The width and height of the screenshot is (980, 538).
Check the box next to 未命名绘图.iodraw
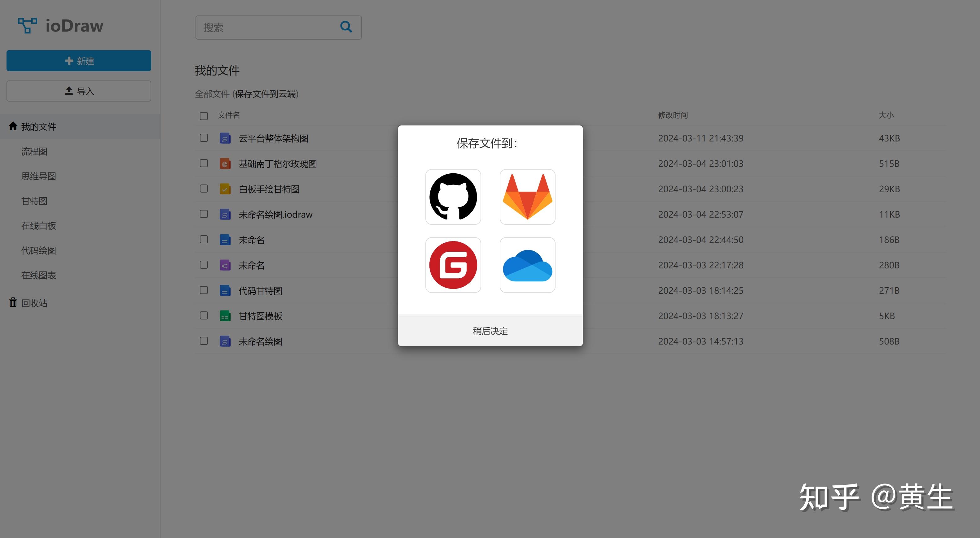204,214
